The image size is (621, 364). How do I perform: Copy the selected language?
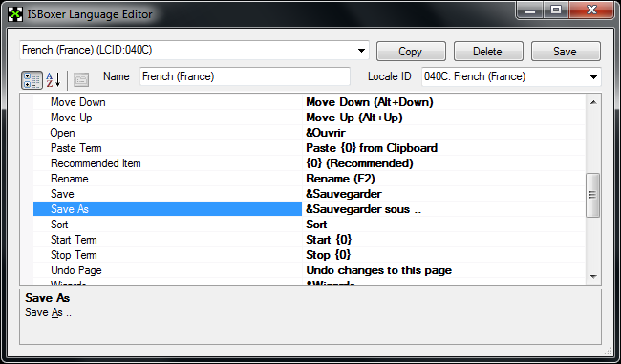pos(411,51)
